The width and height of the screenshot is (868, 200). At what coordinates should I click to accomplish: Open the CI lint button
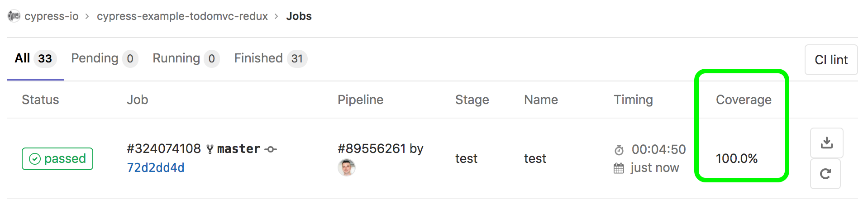[831, 60]
